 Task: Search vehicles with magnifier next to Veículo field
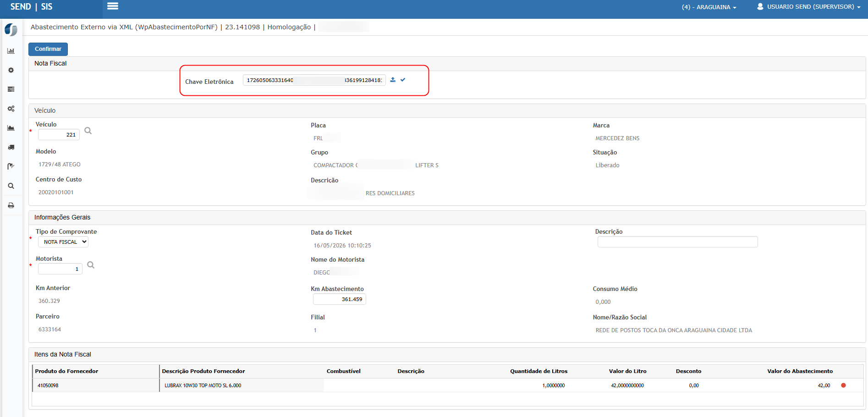pos(88,131)
